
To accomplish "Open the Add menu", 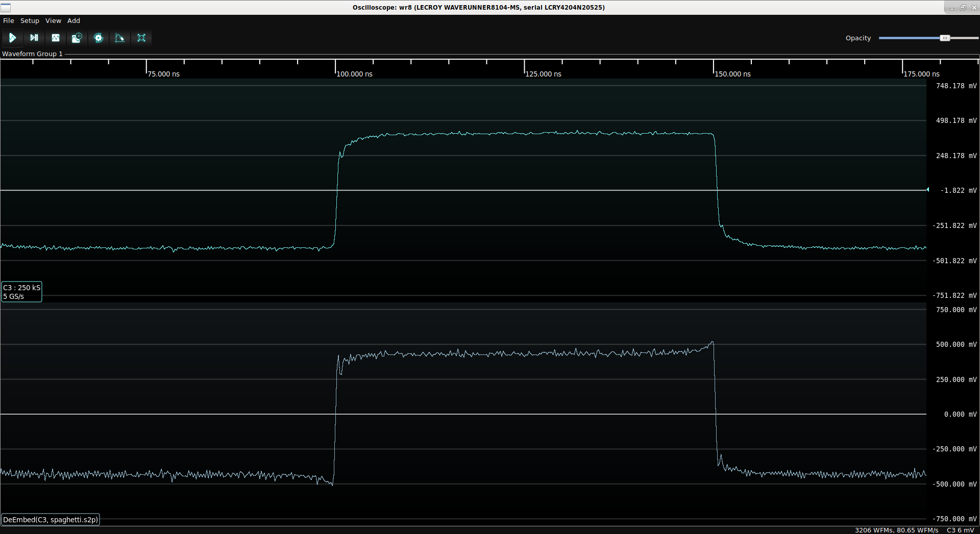I will click(73, 21).
